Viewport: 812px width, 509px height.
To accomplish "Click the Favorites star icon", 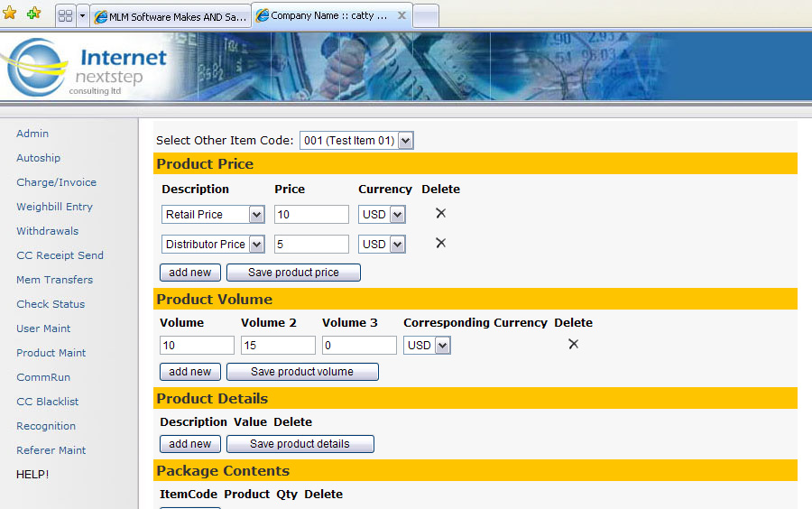I will pos(10,14).
